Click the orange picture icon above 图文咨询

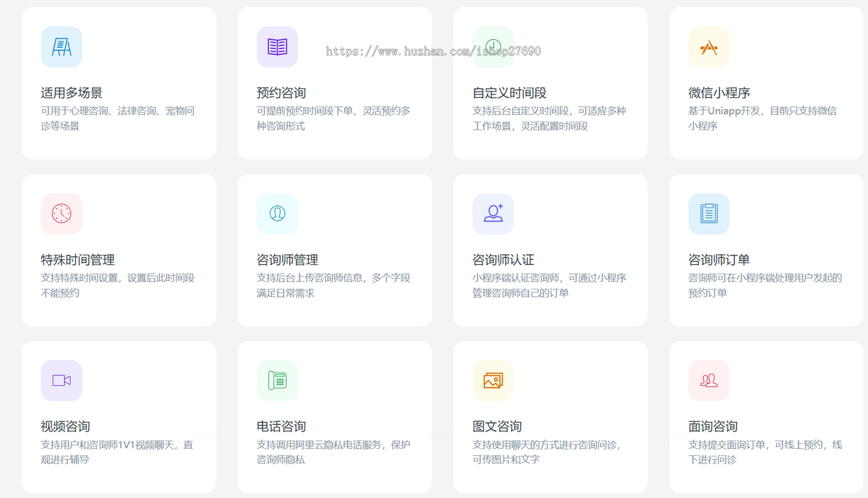(x=493, y=380)
